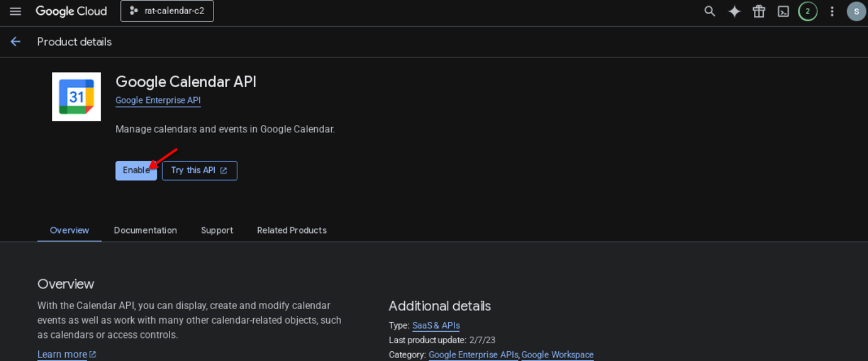This screenshot has width=868, height=361.
Task: Open the three-dot more options menu
Action: pyautogui.click(x=832, y=12)
